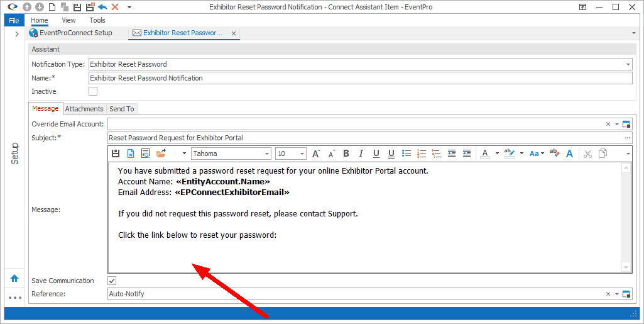Switch to the Send To tab
Image resolution: width=644 pixels, height=324 pixels.
121,109
